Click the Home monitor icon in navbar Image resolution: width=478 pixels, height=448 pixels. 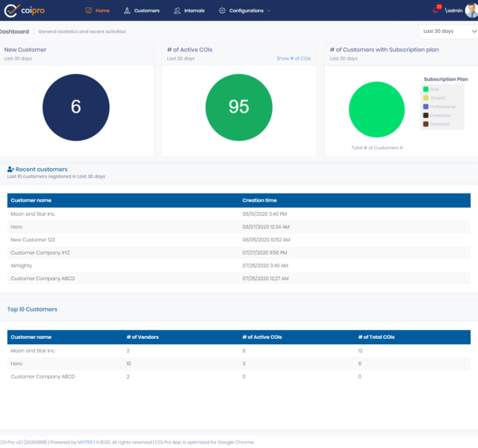89,10
